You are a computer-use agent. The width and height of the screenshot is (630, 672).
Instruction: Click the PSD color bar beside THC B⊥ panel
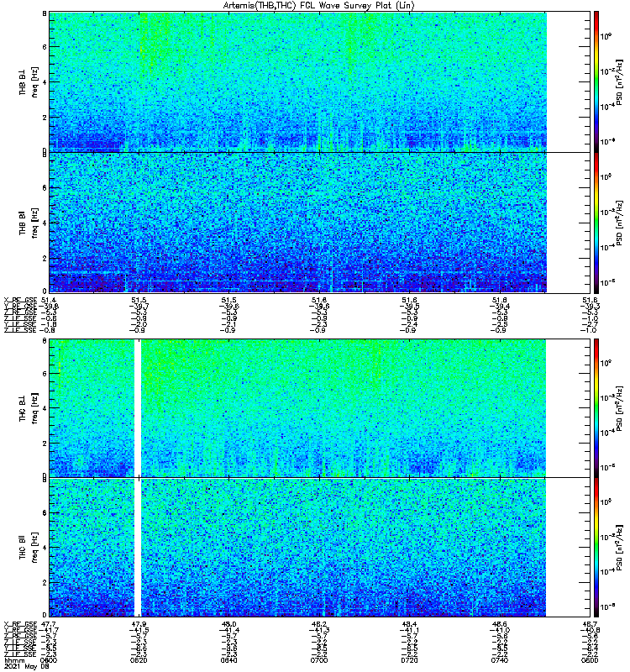(x=596, y=408)
